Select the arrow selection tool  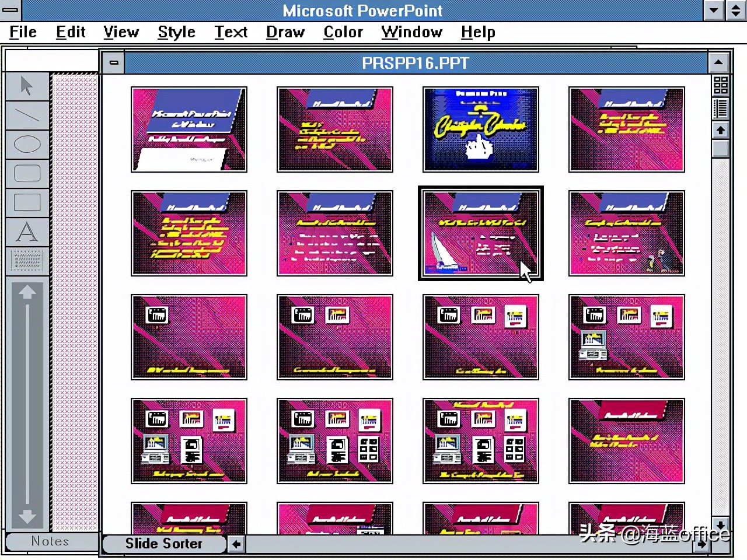click(x=27, y=85)
